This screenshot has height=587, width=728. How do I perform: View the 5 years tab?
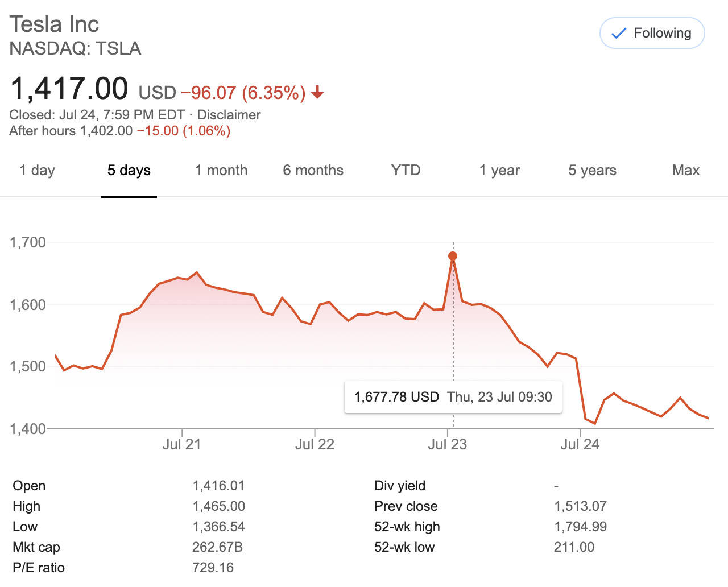(592, 170)
